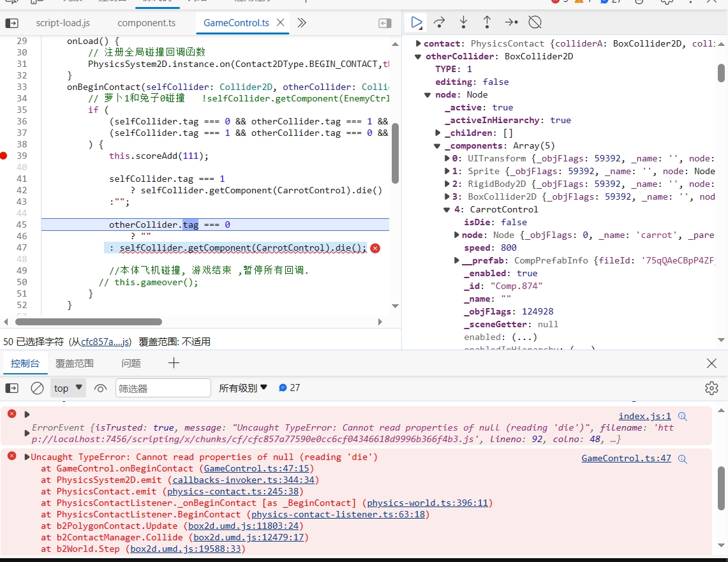Image resolution: width=728 pixels, height=562 pixels.
Task: Collapse the Uncaught TypeError stack trace
Action: point(27,457)
